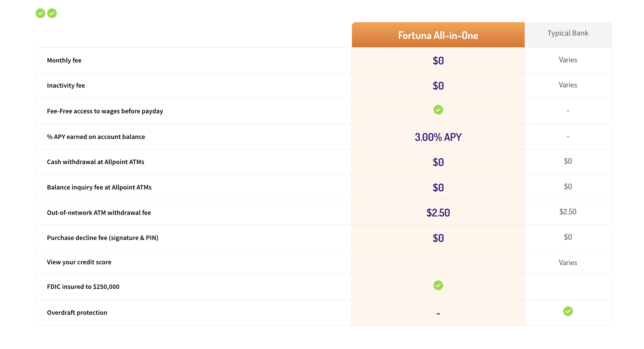Click "Cash withdrawal at Allpoint ATMs" label
Screen dimensions: 644x349
96,162
